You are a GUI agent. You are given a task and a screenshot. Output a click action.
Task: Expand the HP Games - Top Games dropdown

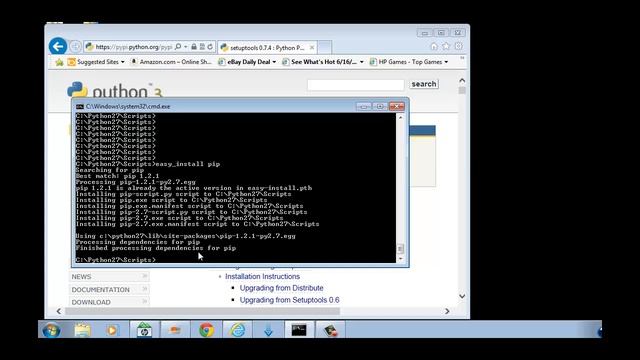click(x=446, y=62)
